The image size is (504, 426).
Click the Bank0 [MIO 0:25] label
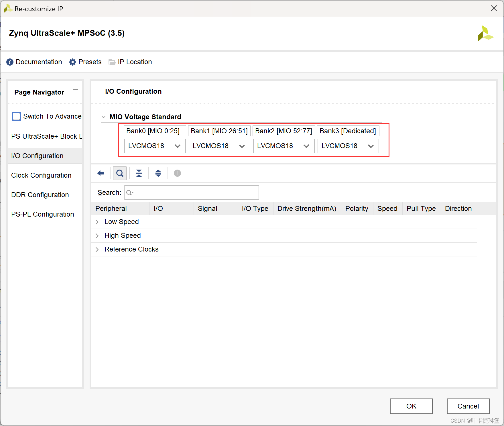click(x=155, y=131)
